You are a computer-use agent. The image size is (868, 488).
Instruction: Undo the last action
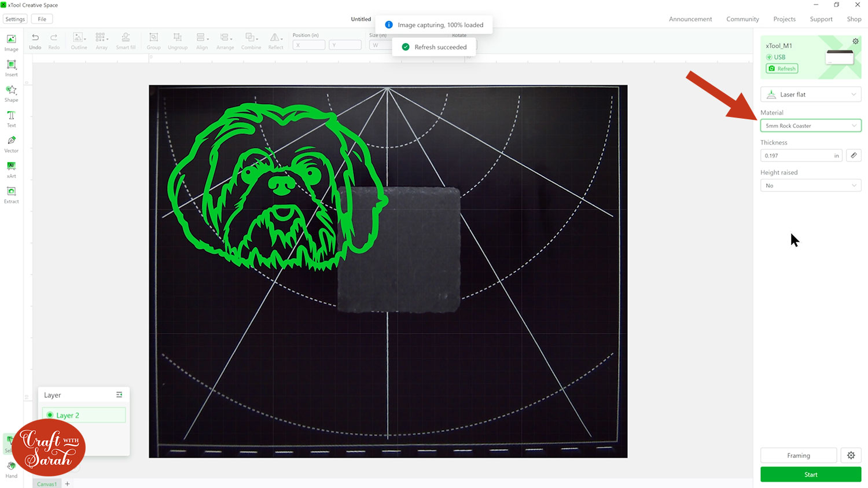click(35, 41)
